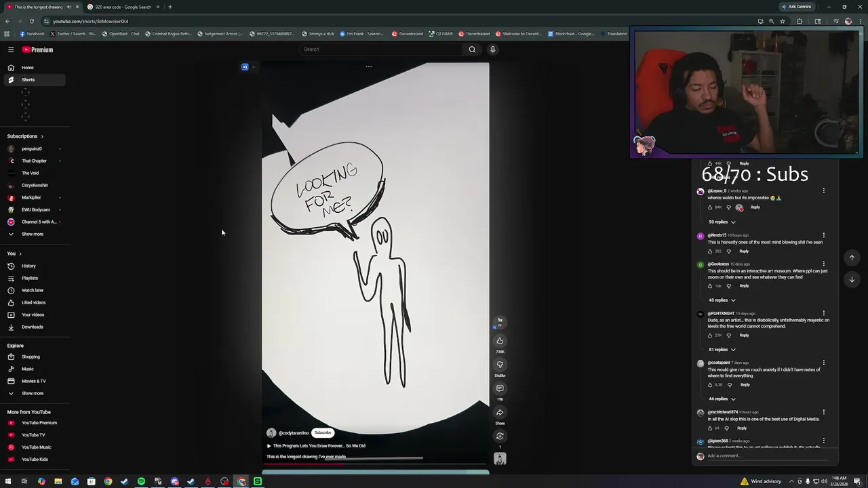Open Your videos in the sidebar

tap(33, 314)
